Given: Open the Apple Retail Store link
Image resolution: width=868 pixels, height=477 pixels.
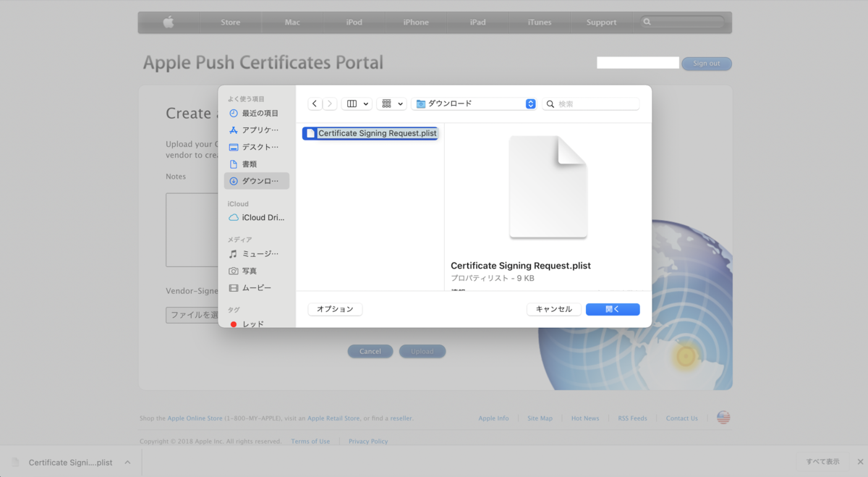Looking at the screenshot, I should point(333,418).
